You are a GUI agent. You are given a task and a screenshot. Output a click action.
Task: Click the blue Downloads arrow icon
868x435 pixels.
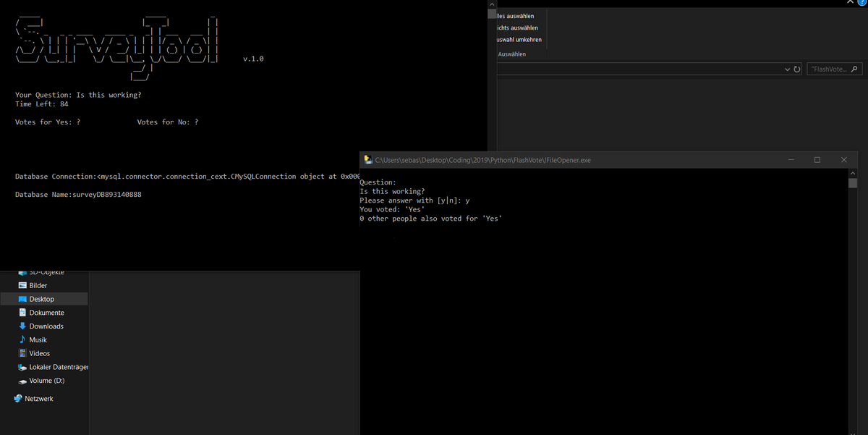click(22, 326)
